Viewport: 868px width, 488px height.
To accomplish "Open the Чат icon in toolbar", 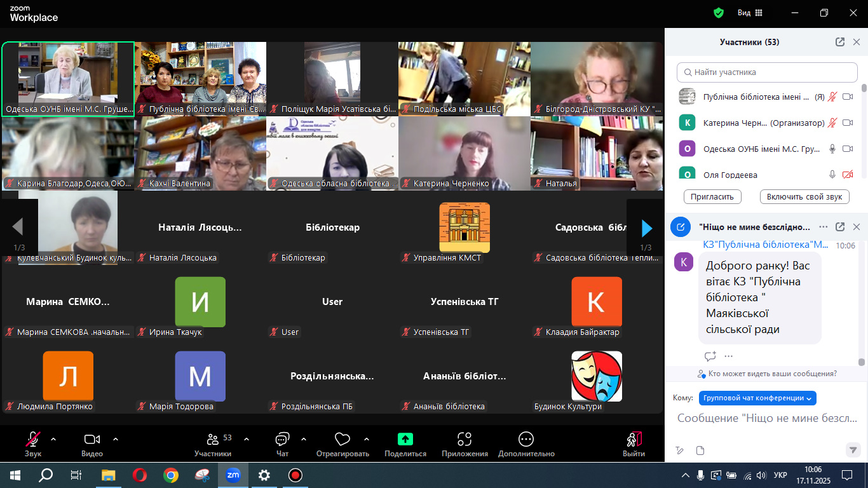I will coord(282,440).
